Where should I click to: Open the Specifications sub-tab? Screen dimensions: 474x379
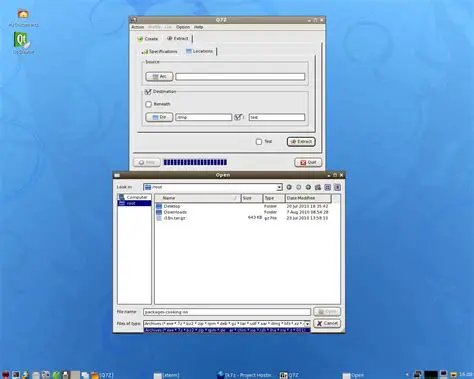[x=160, y=51]
